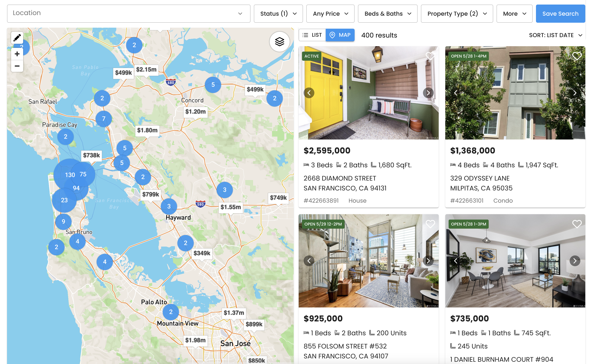594x364 pixels.
Task: Expand the Any Price dropdown filter
Action: click(x=330, y=14)
